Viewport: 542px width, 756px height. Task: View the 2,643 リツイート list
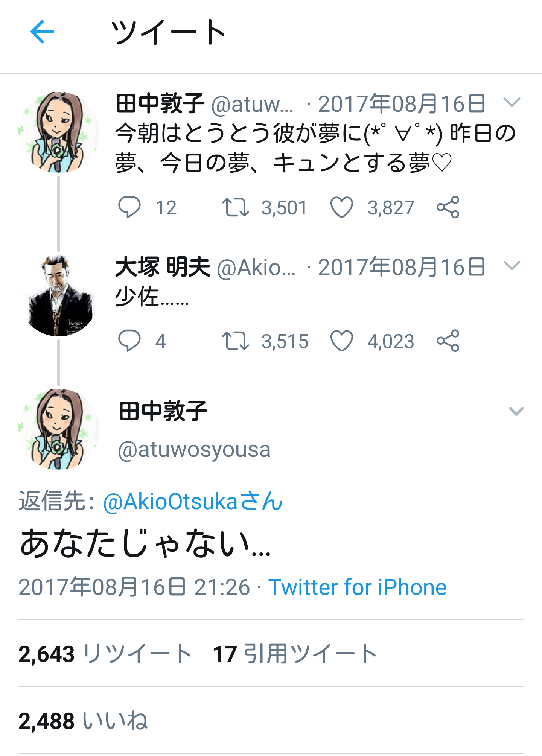click(105, 654)
